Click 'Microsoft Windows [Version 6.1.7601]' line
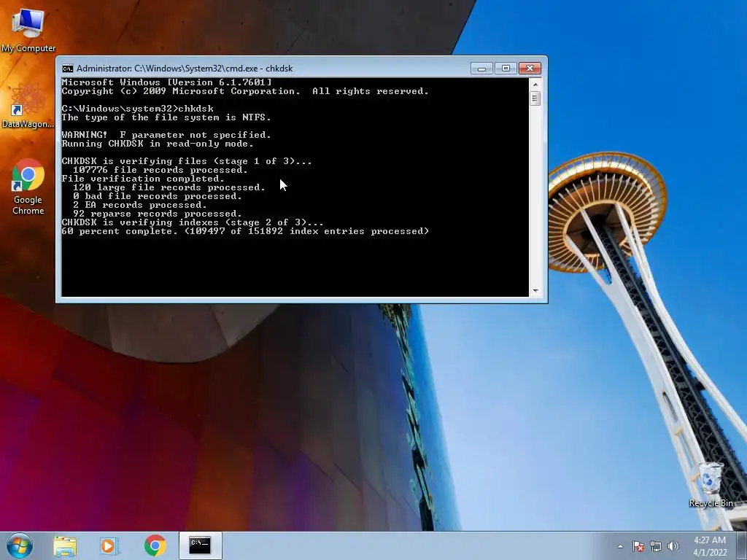The width and height of the screenshot is (747, 560). [x=167, y=82]
